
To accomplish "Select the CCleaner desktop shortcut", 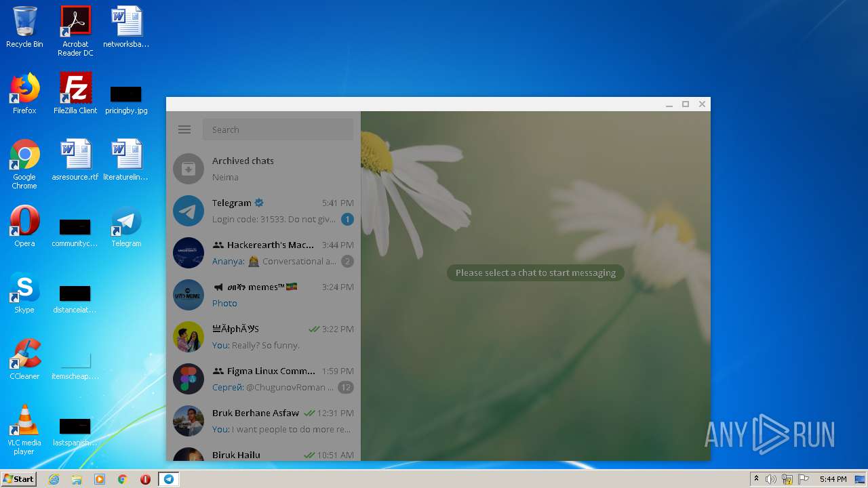I will coord(24,359).
